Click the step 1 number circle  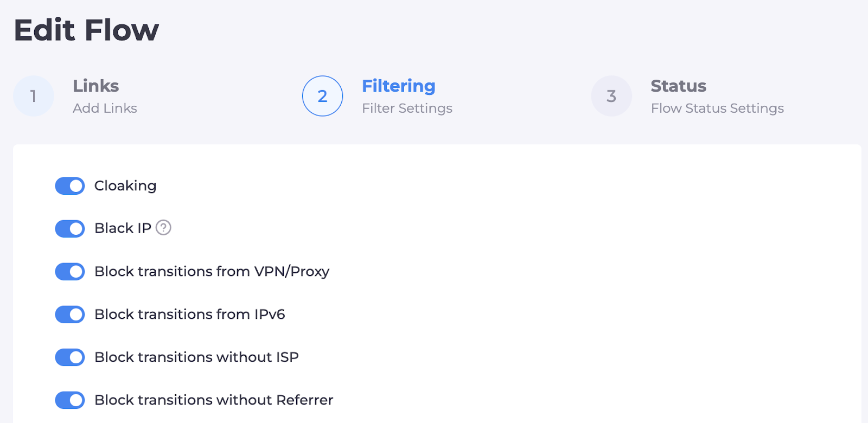(34, 96)
